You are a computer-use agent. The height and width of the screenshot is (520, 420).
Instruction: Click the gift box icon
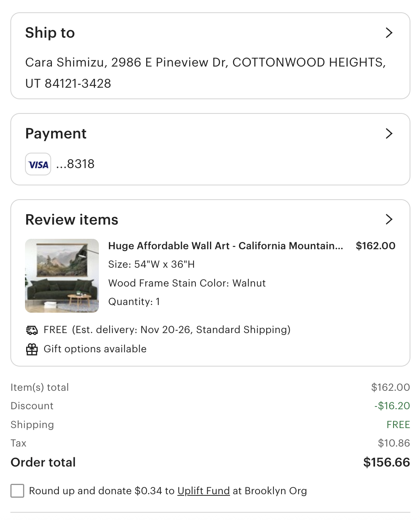32,349
